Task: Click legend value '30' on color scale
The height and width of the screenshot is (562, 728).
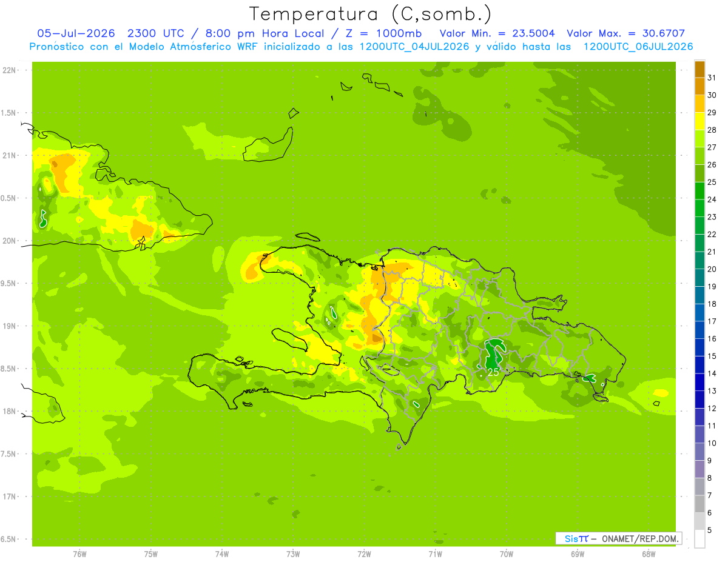Action: click(x=712, y=95)
